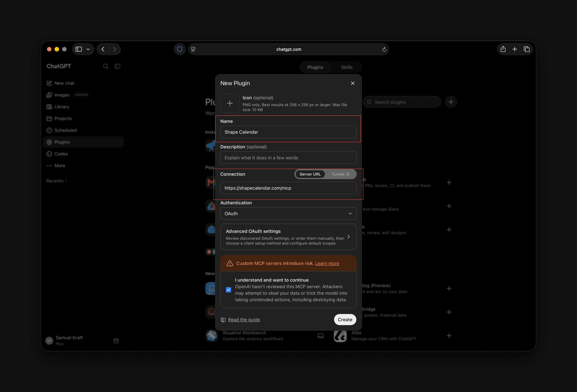Add the Attio plugin
This screenshot has height=392, width=577.
[x=449, y=336]
